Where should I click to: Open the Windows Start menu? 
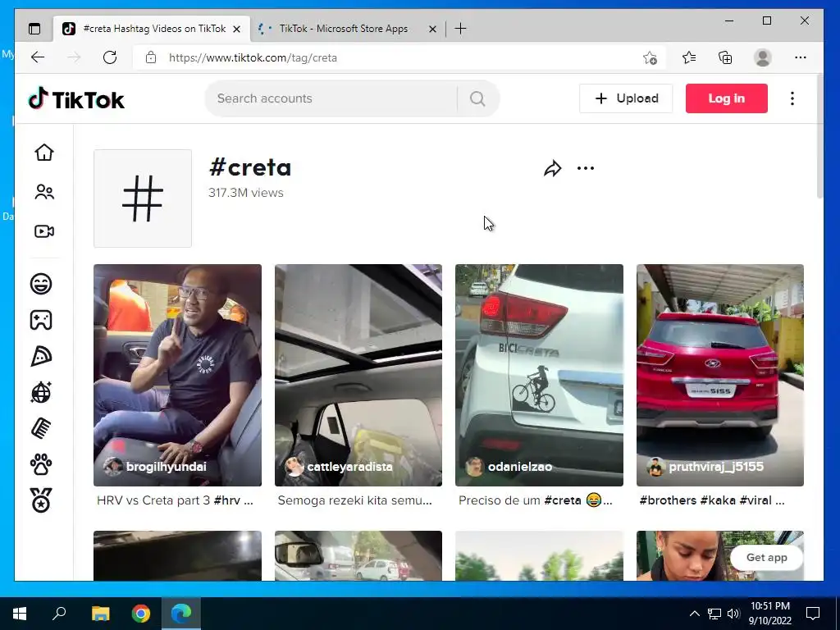click(x=20, y=614)
